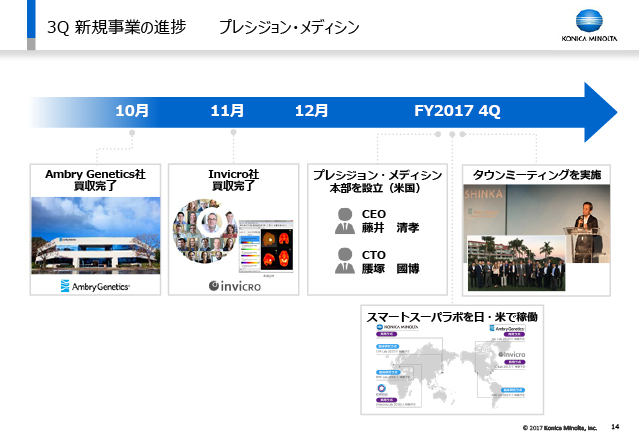Image resolution: width=640 pixels, height=443 pixels.
Task: Click the Invicro社 買収完了 heading
Action: (x=233, y=180)
